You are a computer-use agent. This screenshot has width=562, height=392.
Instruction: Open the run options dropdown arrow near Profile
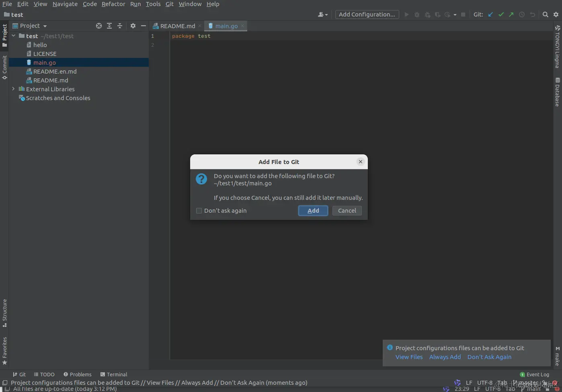(x=455, y=15)
